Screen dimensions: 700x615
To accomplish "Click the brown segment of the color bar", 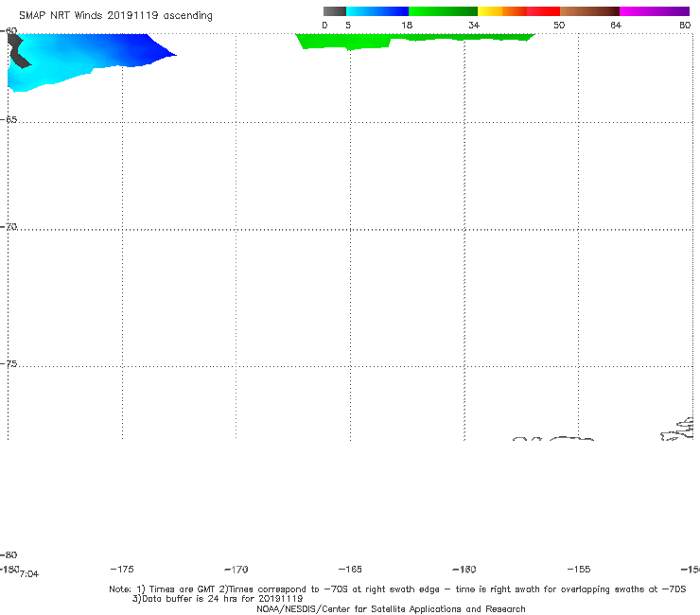I will point(589,11).
